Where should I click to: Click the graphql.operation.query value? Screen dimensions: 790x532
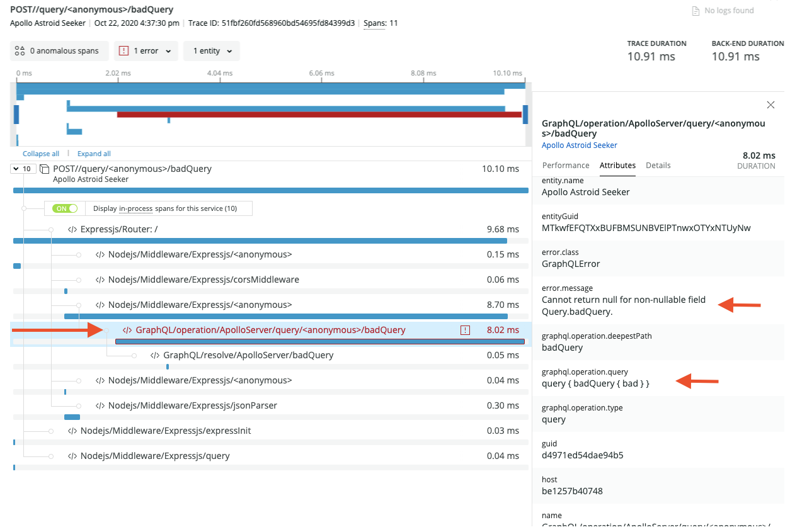[x=595, y=383]
